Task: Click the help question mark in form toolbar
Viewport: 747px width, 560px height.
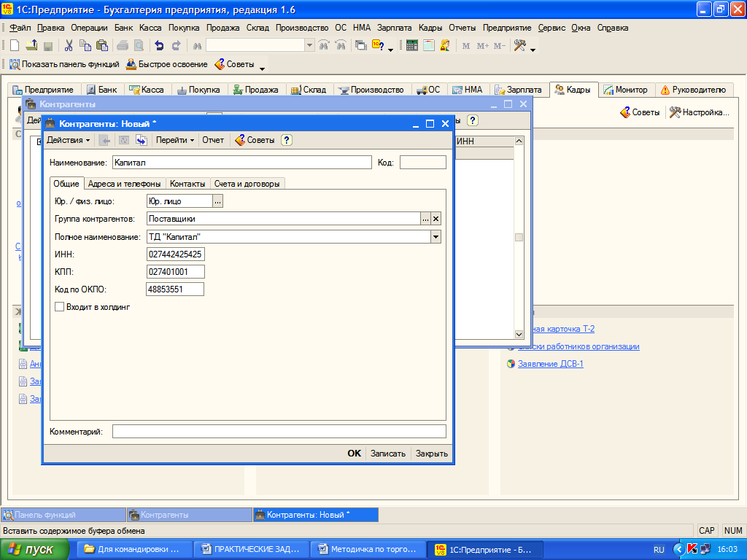Action: coord(286,140)
